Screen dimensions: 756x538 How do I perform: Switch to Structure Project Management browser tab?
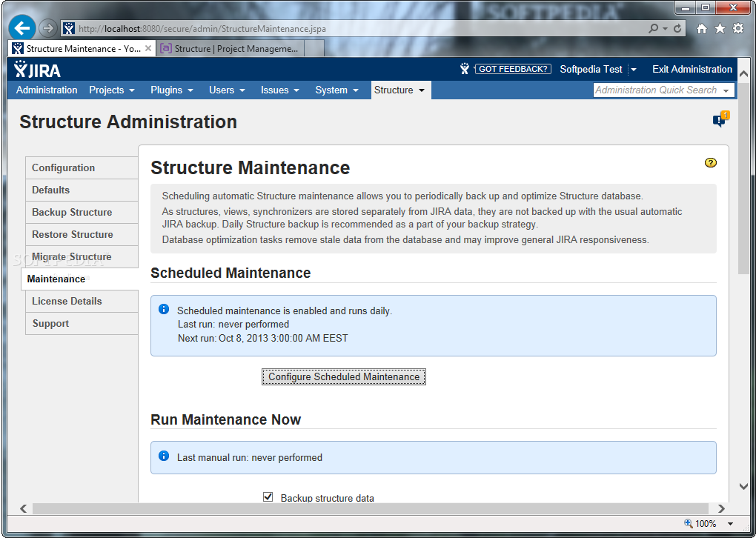(x=231, y=49)
